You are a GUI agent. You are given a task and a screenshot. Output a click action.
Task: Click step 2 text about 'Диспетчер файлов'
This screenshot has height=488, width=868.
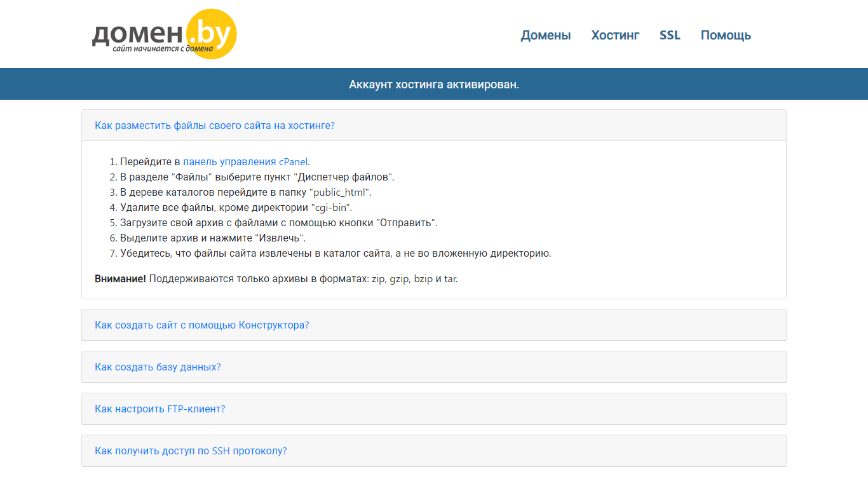[x=257, y=177]
